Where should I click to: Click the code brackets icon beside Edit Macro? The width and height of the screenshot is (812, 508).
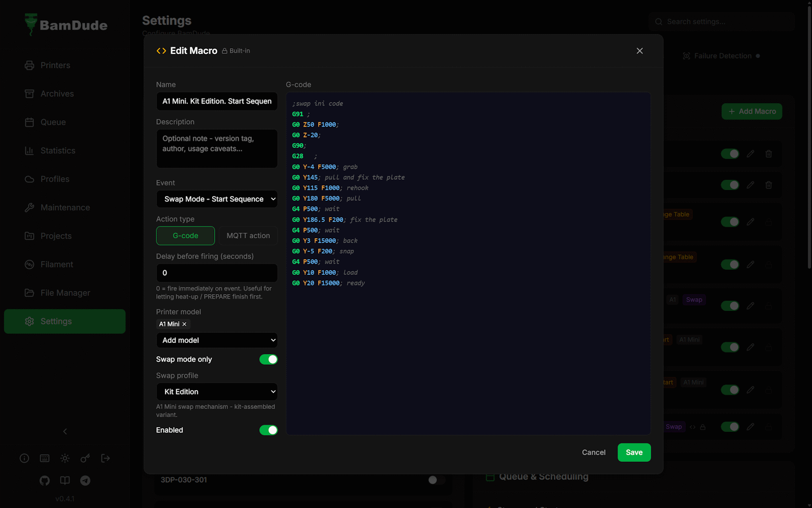click(161, 51)
